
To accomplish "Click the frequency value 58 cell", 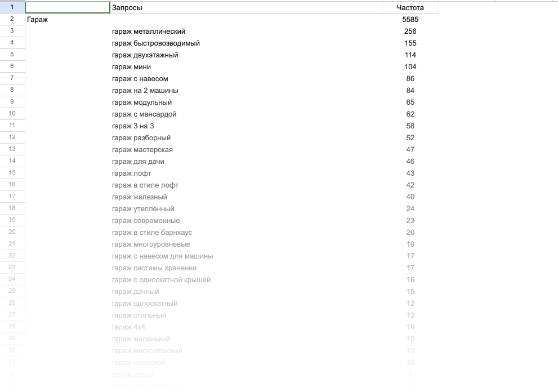I will 410,126.
